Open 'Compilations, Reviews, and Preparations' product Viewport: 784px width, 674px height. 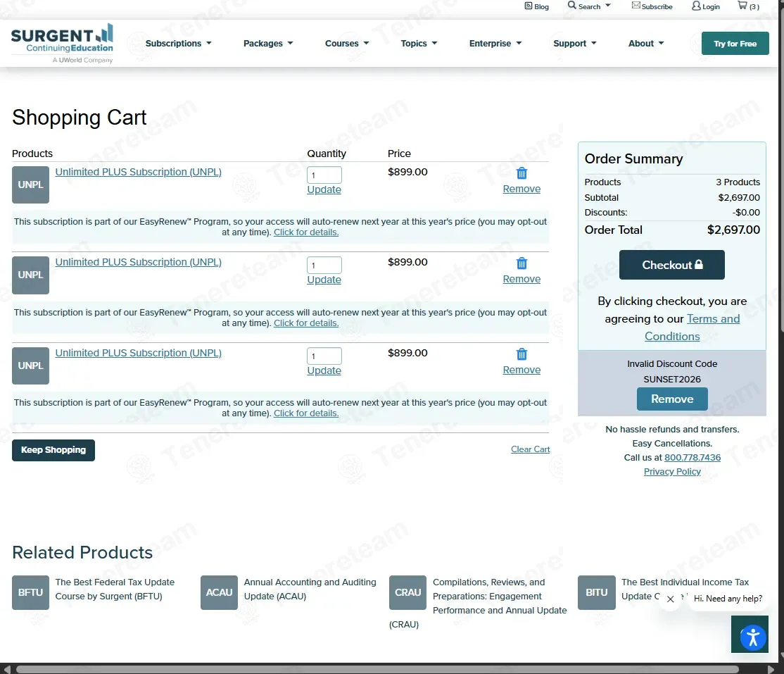(479, 603)
